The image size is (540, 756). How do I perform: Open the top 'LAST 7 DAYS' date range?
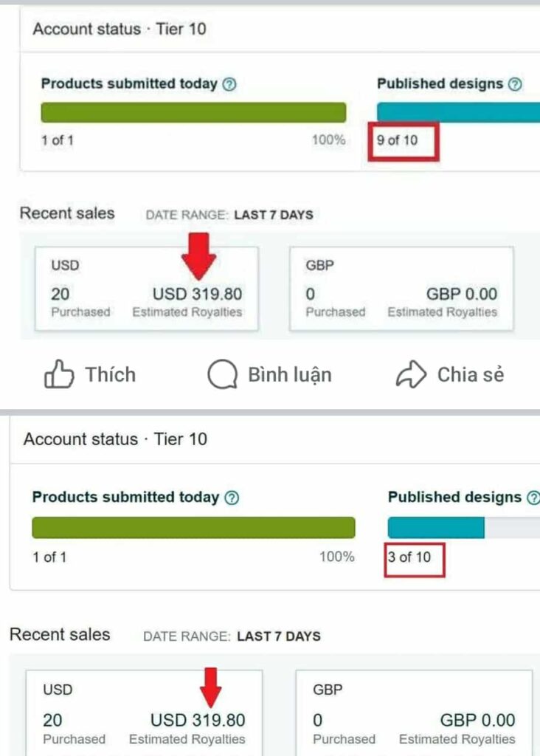[273, 215]
